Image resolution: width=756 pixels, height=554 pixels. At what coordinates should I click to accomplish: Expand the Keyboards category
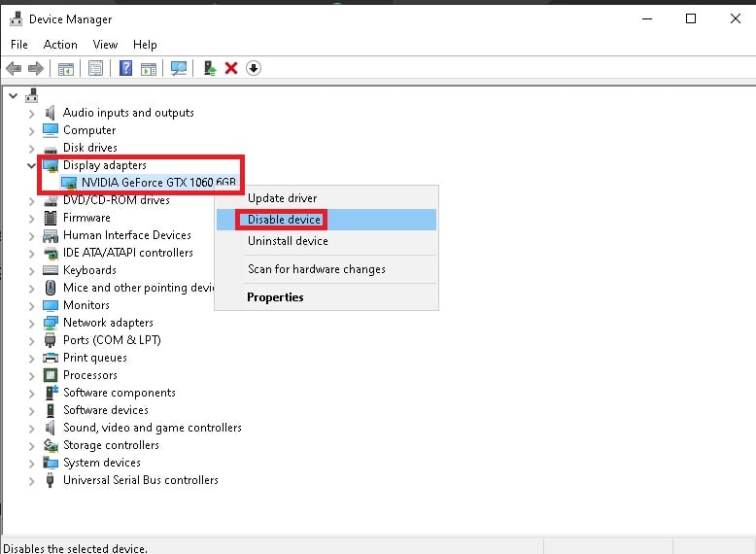31,271
